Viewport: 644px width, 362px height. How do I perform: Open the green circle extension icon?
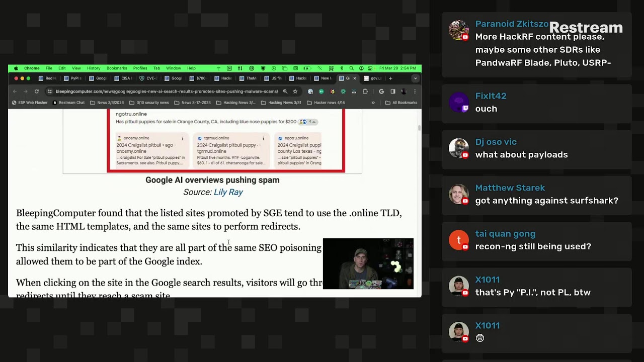(x=321, y=92)
